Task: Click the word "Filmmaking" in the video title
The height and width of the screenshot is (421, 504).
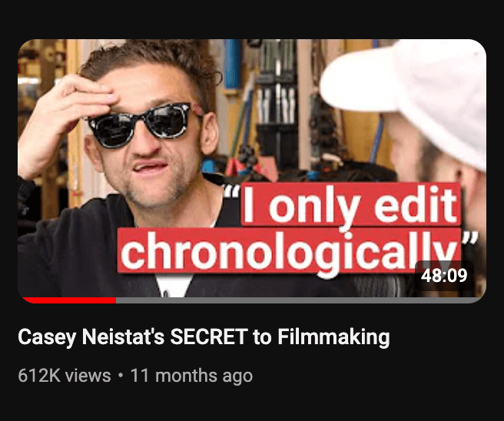Action: point(333,337)
